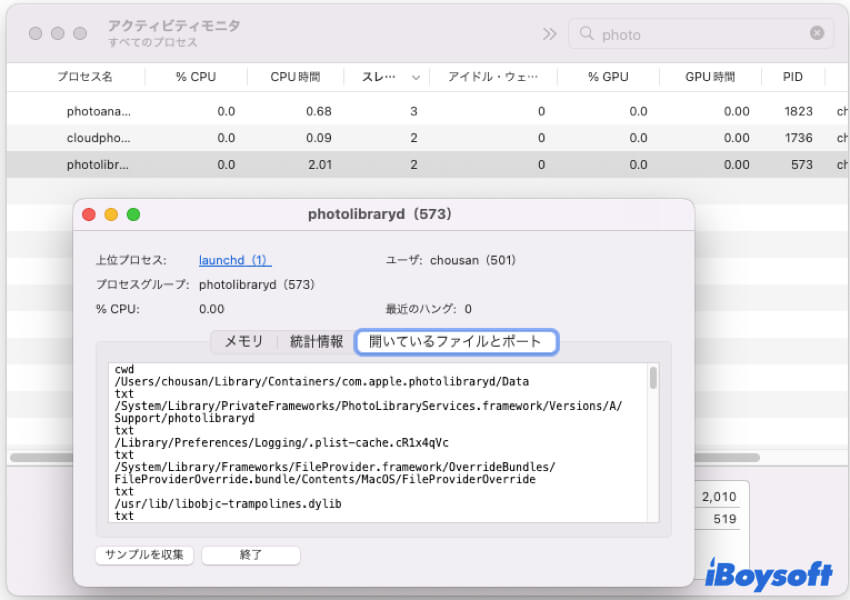Image resolution: width=850 pixels, height=600 pixels.
Task: Switch to the メモリ tab
Action: click(x=243, y=341)
